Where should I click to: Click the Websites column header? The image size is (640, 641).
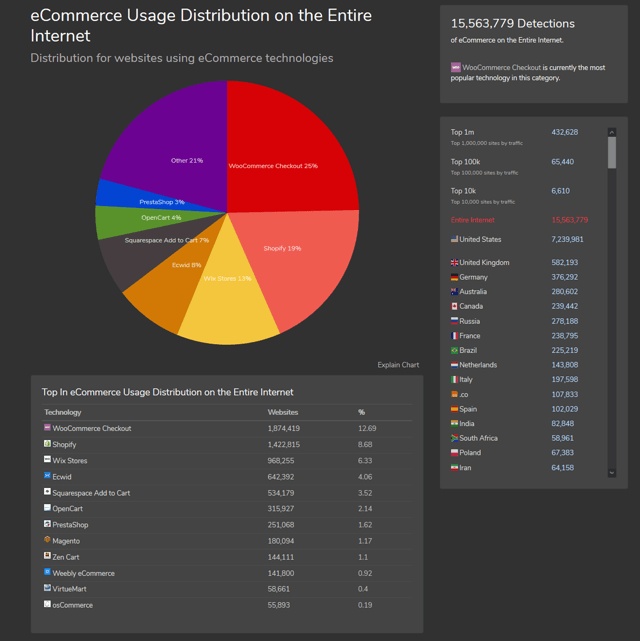pyautogui.click(x=283, y=412)
